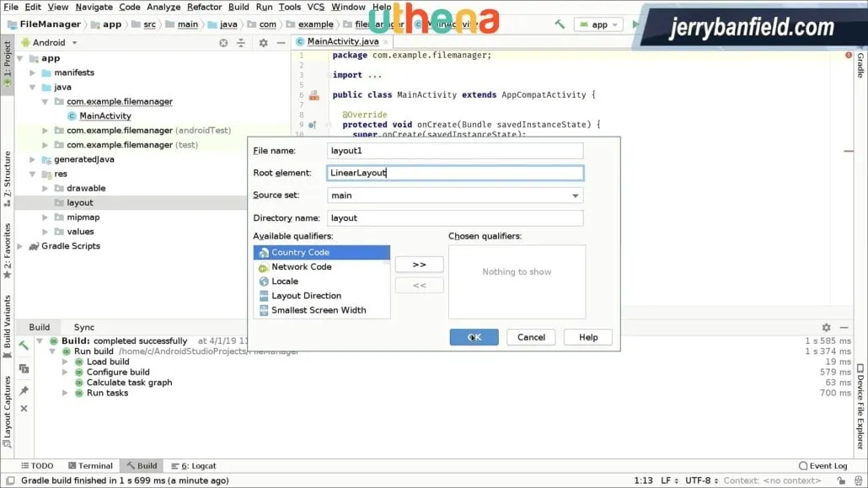The image size is (868, 488).
Task: Collapse the res folder
Action: tap(33, 174)
